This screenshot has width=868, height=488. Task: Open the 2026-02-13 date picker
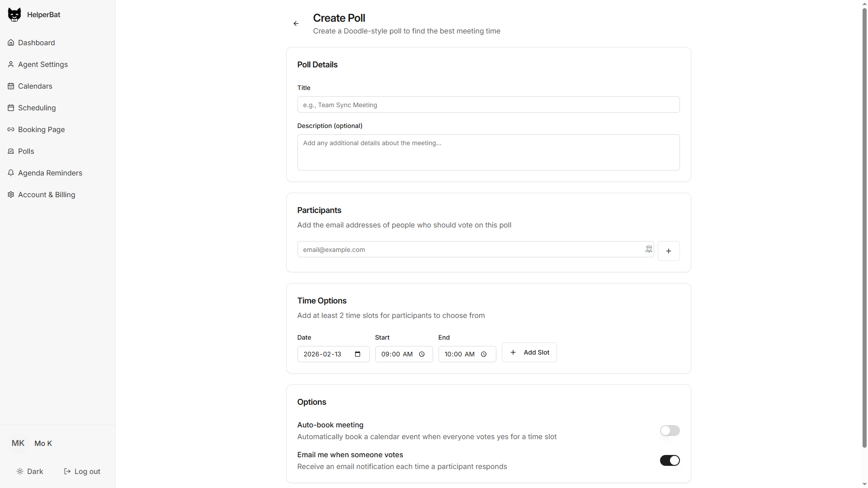pos(357,354)
